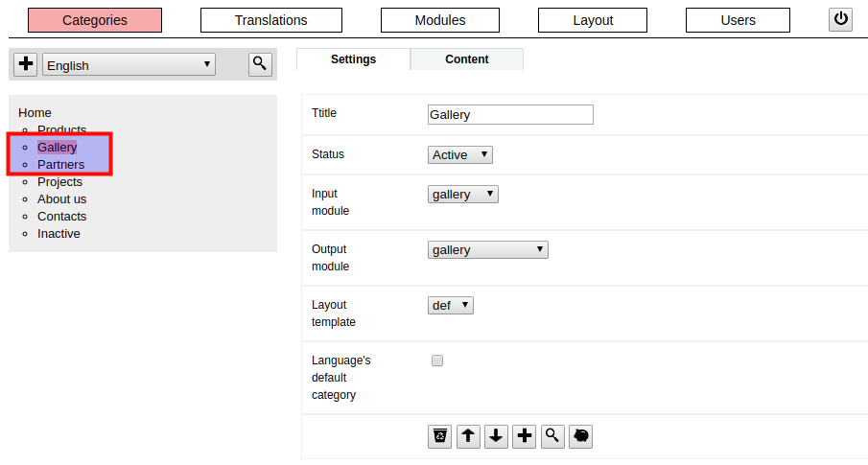Open the Status Active dropdown

[460, 155]
